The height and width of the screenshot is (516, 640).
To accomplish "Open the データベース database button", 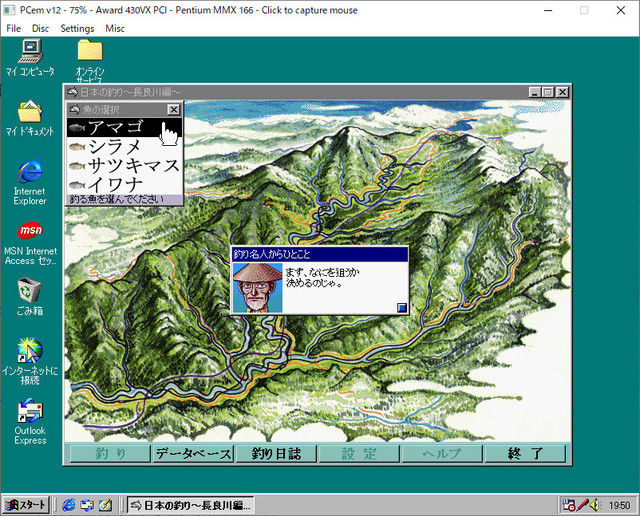I will coord(193,454).
